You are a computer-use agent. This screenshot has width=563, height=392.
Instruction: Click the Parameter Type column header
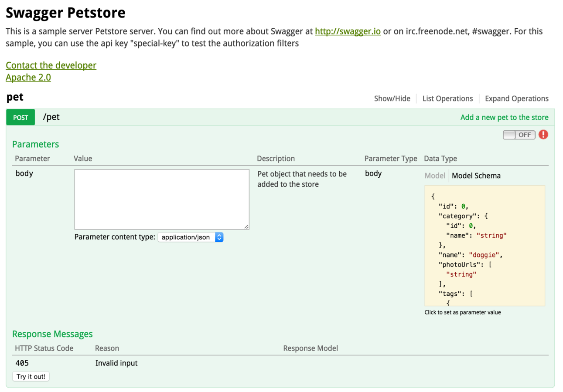pyautogui.click(x=391, y=159)
